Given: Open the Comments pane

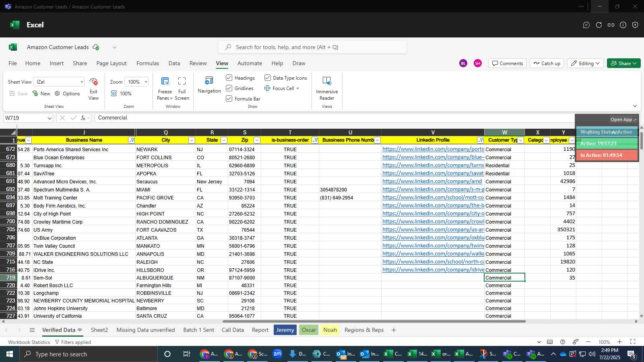Looking at the screenshot, I should pyautogui.click(x=507, y=63).
